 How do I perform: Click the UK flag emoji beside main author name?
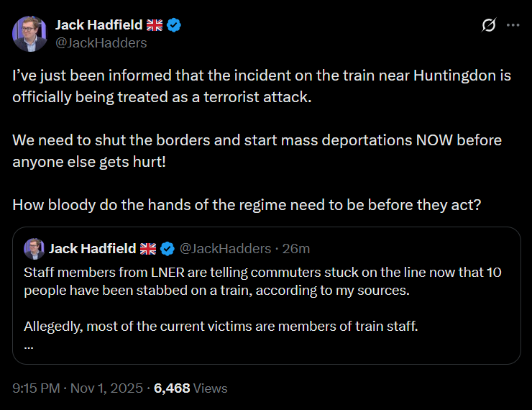(x=155, y=25)
